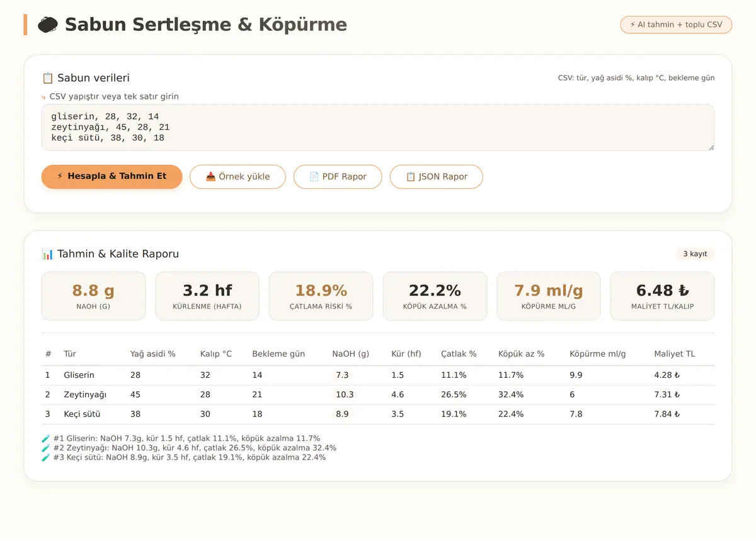This screenshot has height=539, width=756.
Task: Click cost 7.31 ₺ in Zeytinyağı row
Action: click(x=667, y=395)
